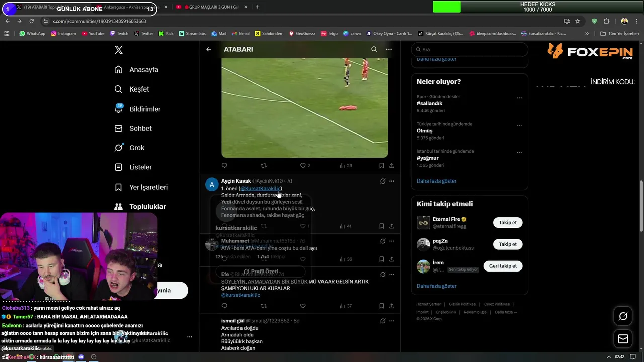Go to Keşfet in the sidebar
Image resolution: width=644 pixels, height=362 pixels.
[132, 89]
